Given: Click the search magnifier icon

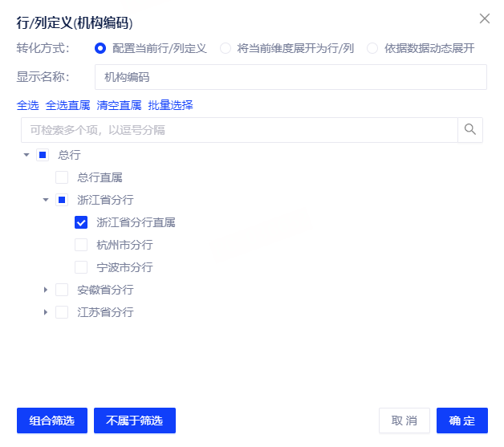Looking at the screenshot, I should tap(470, 130).
